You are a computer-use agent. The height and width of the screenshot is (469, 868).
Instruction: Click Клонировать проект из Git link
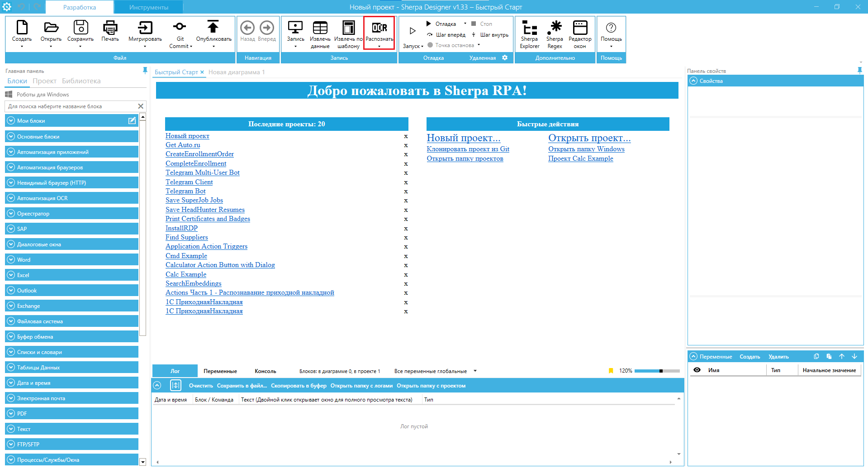pos(468,149)
